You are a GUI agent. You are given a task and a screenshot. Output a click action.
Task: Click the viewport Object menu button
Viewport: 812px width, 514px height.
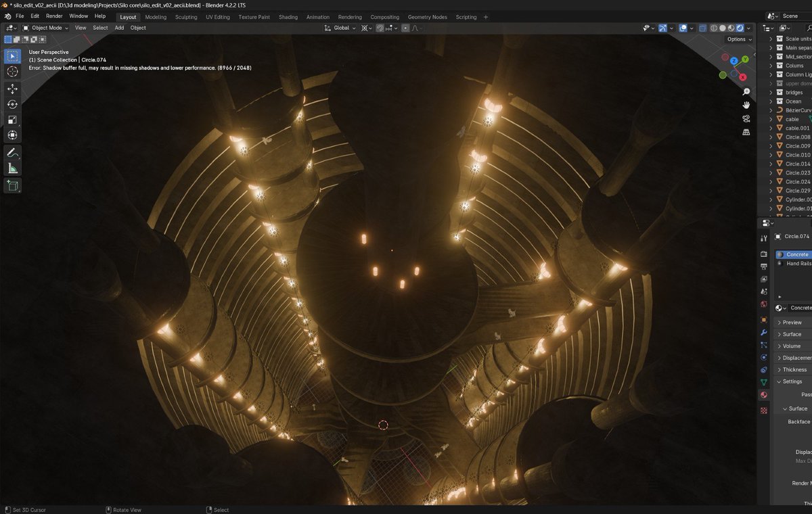[x=138, y=28]
